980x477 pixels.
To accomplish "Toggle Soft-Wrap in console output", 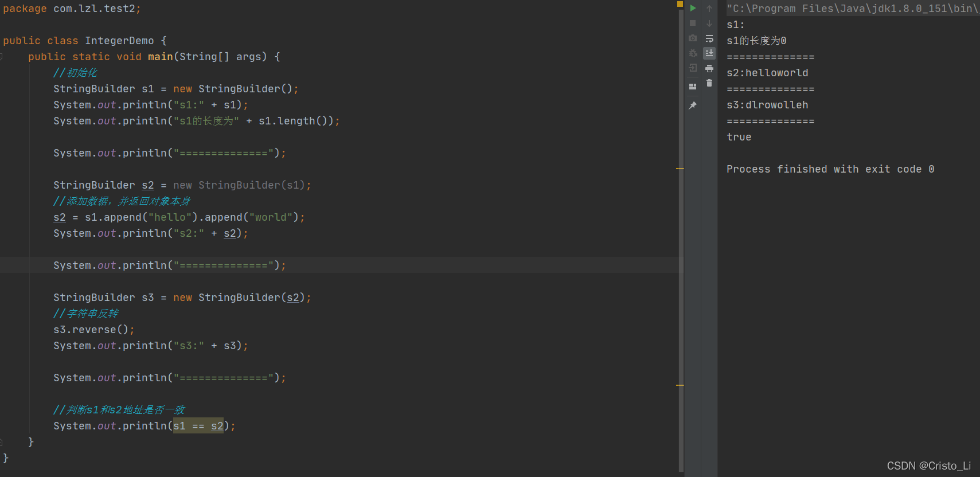I will [709, 38].
